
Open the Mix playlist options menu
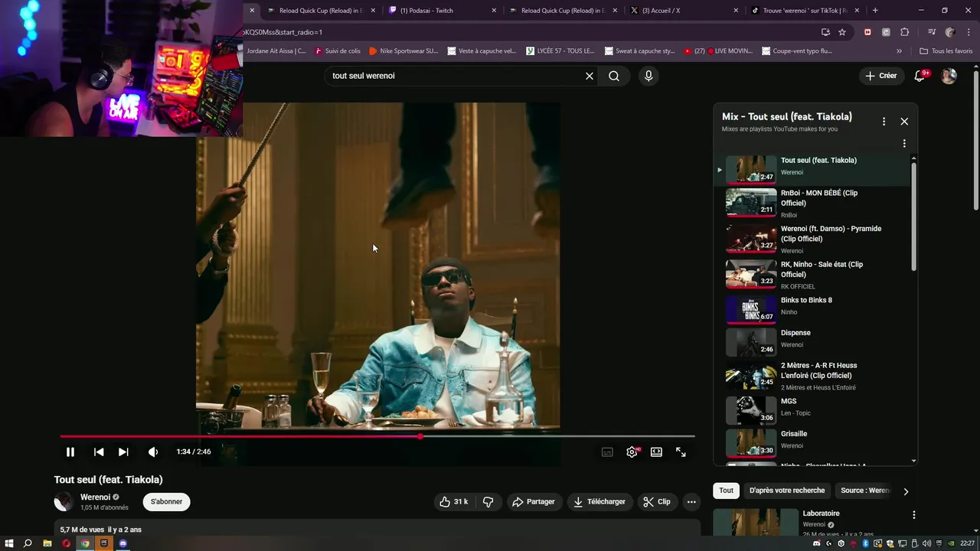pyautogui.click(x=884, y=122)
